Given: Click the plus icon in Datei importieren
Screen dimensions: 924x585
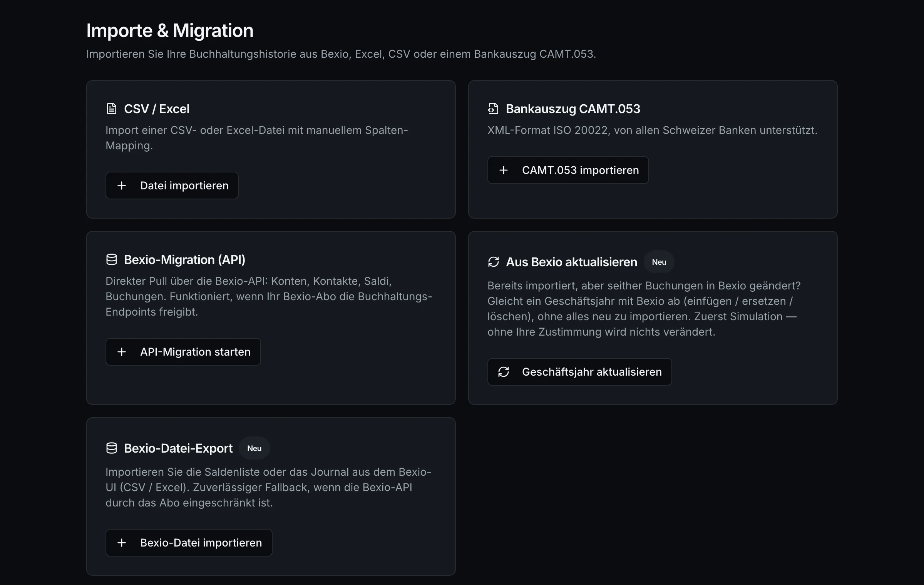Looking at the screenshot, I should point(122,186).
